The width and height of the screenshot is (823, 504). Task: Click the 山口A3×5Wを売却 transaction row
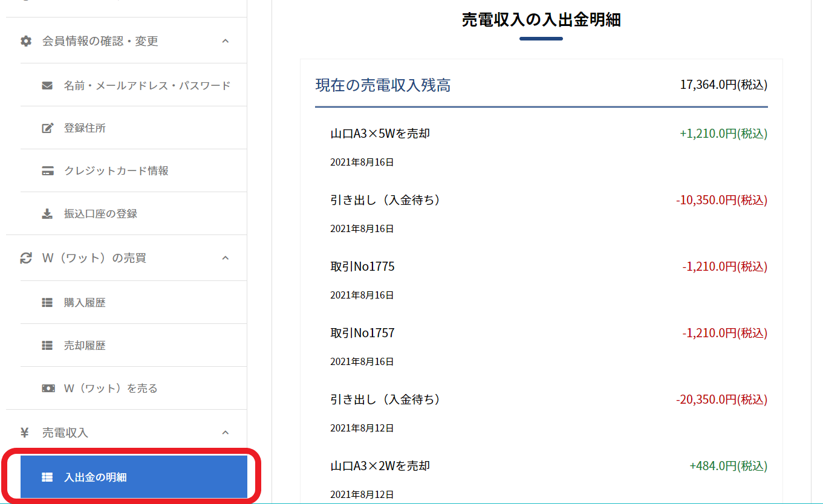coord(380,134)
